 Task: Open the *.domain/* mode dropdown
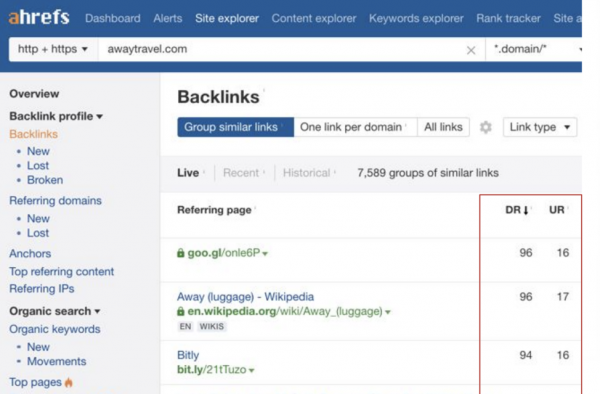click(534, 49)
